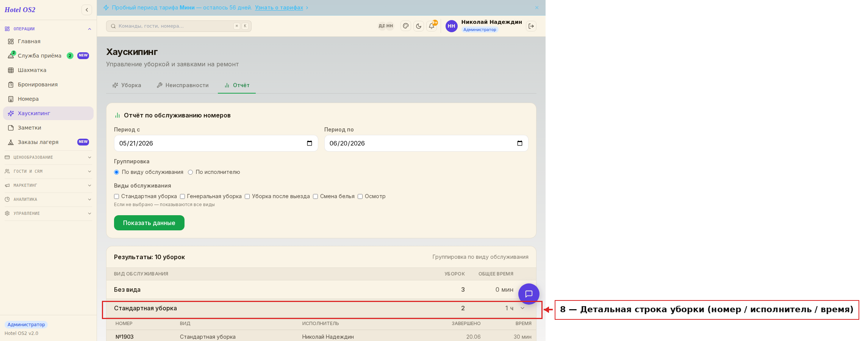Collapse the Операции sidebar section
The width and height of the screenshot is (868, 341).
[x=48, y=29]
